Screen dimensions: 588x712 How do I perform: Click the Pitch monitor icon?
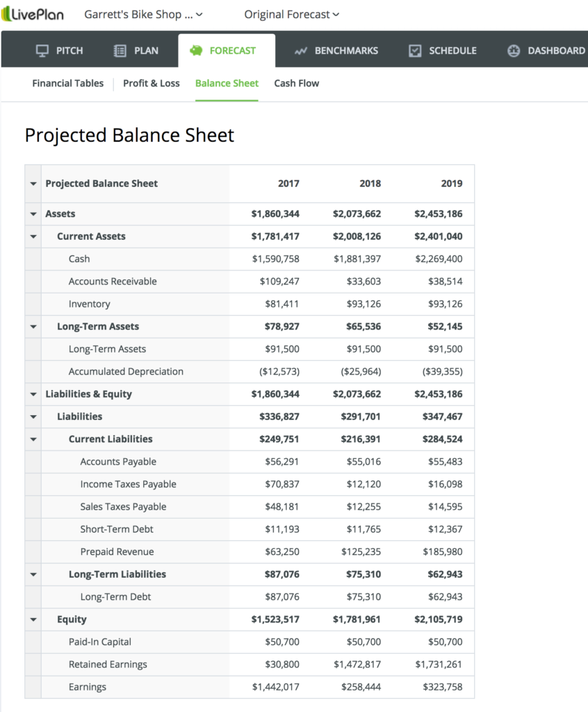(x=41, y=50)
